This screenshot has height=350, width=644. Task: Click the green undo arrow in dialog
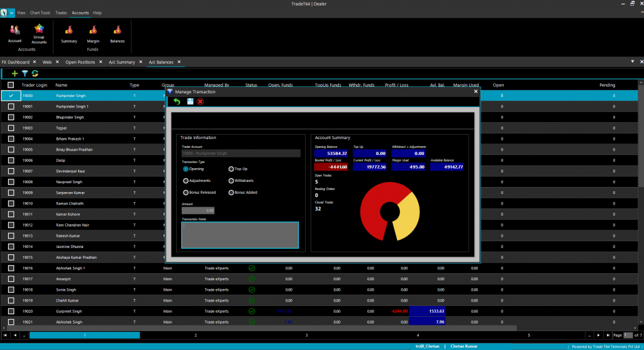coord(177,101)
